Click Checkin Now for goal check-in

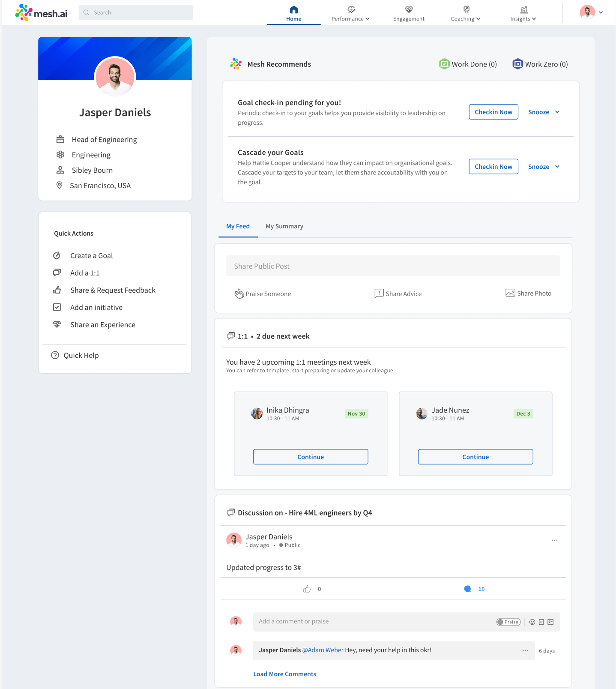[493, 112]
